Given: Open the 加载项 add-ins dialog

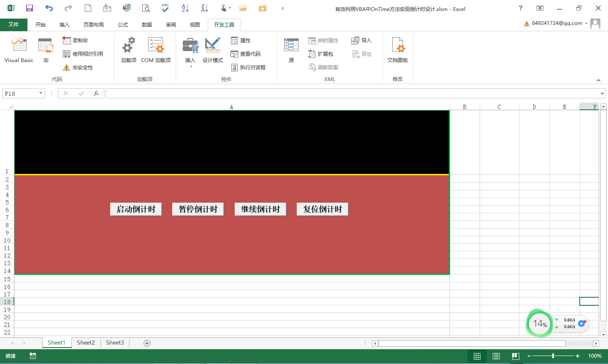Looking at the screenshot, I should click(128, 50).
